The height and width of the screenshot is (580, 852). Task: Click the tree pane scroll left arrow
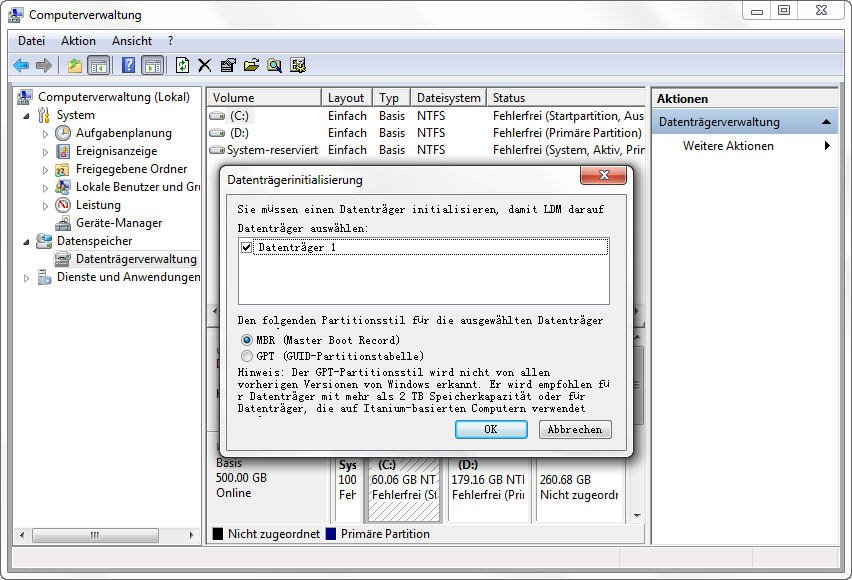coord(22,535)
